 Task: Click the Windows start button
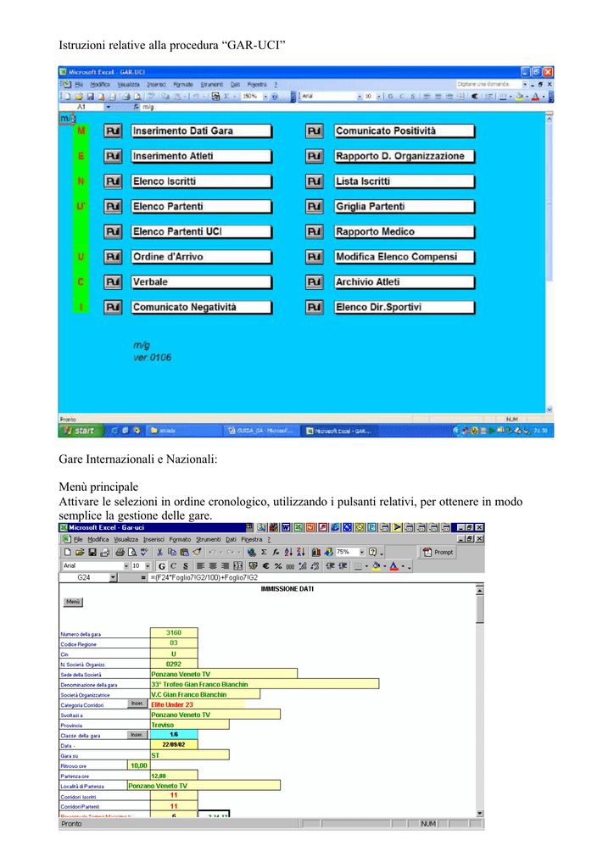(78, 431)
